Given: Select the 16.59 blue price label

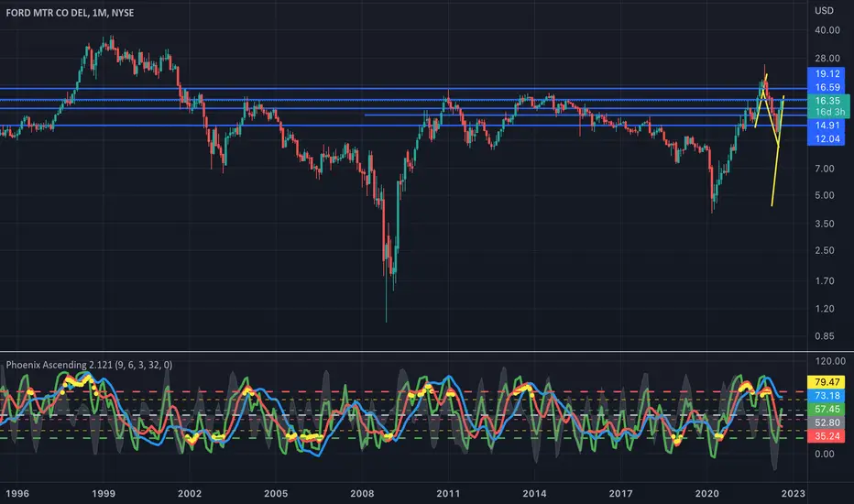Looking at the screenshot, I should click(x=827, y=87).
